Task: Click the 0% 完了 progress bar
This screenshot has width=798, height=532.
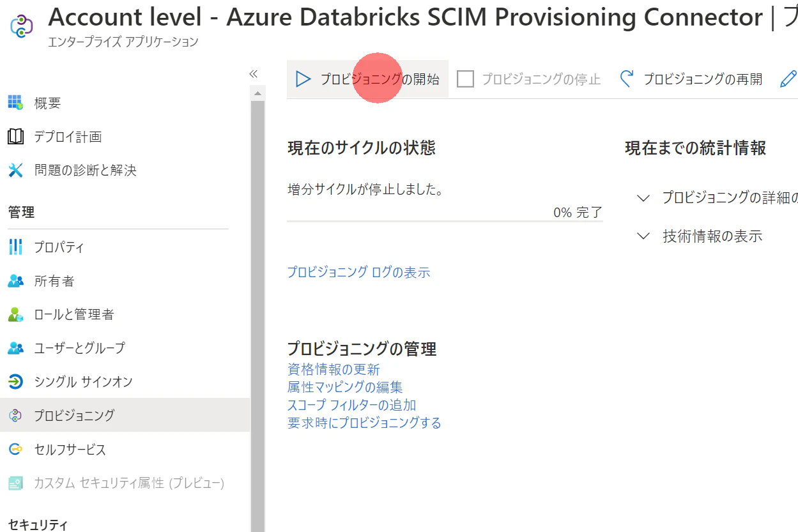Action: pyautogui.click(x=445, y=221)
